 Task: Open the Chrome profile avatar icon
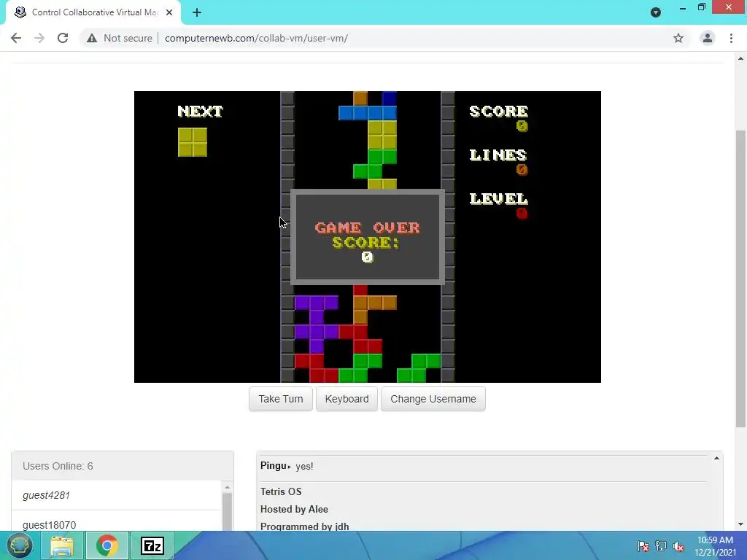708,38
